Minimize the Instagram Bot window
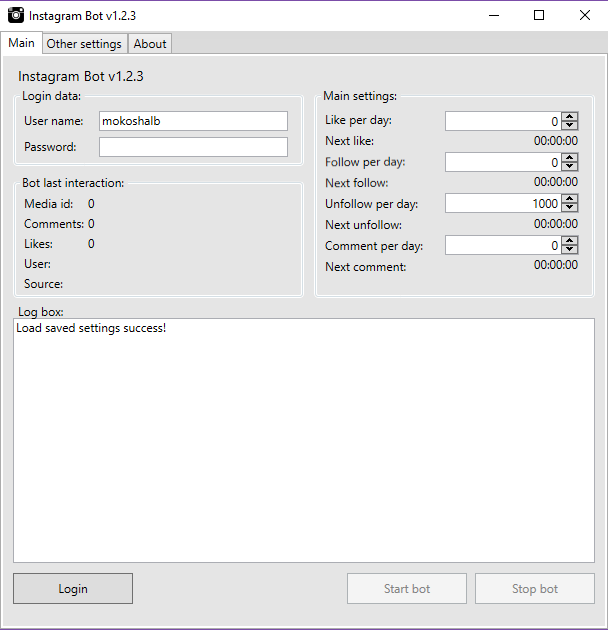 494,15
